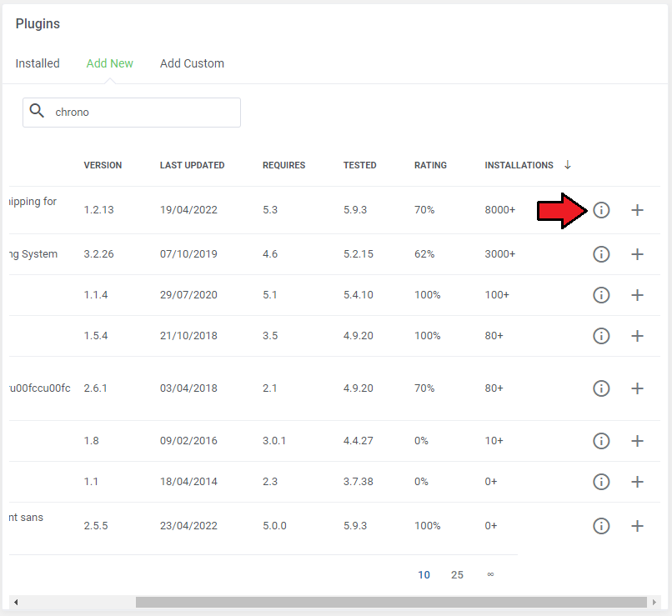Show 10 results per page
Image resolution: width=672 pixels, height=616 pixels.
[424, 575]
